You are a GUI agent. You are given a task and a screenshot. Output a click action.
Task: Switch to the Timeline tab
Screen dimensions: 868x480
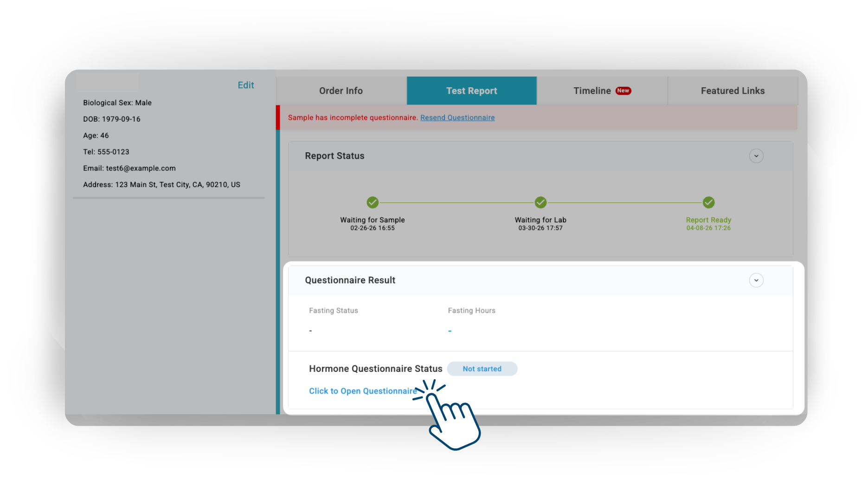coord(592,91)
